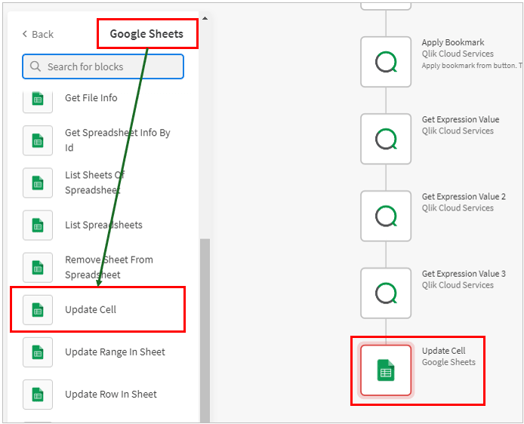
Task: Select the Update Cell Google Sheets canvas block
Action: point(386,370)
